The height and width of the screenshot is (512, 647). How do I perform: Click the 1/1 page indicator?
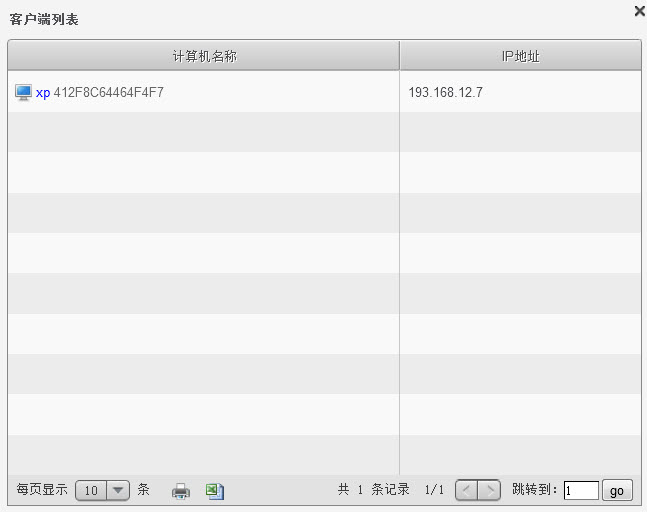(x=434, y=490)
